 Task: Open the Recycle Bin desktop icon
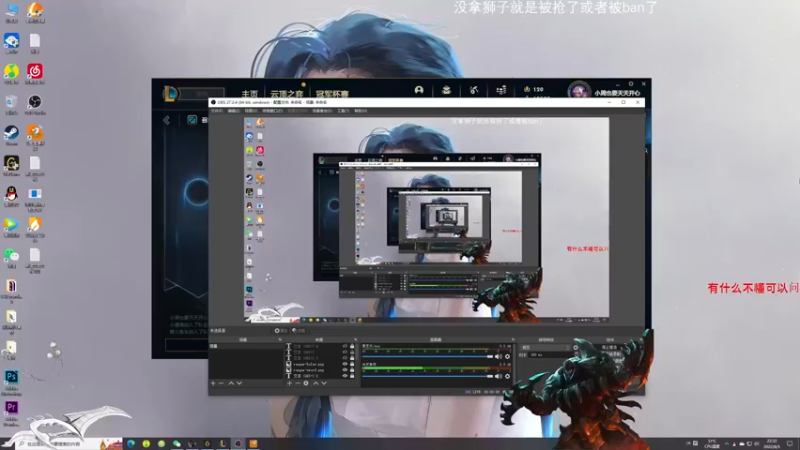pos(11,103)
